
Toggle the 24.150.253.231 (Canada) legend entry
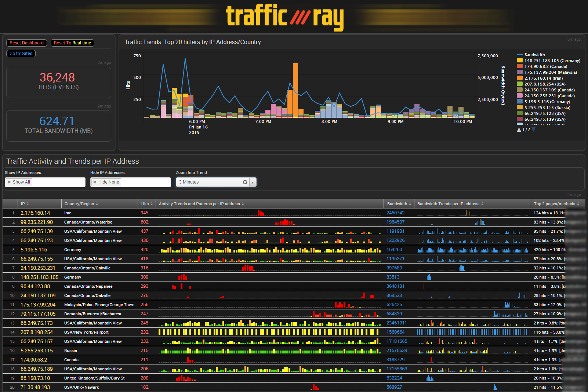546,96
